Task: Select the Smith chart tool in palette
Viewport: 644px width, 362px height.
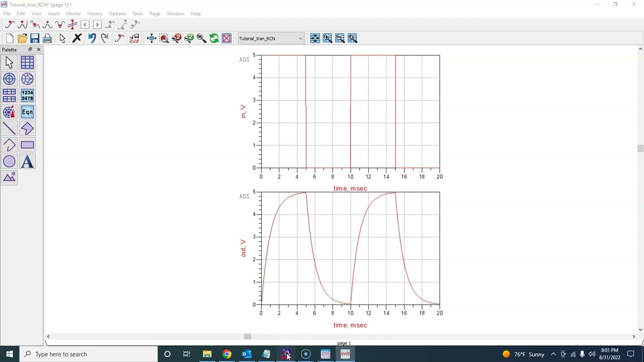Action: click(27, 79)
